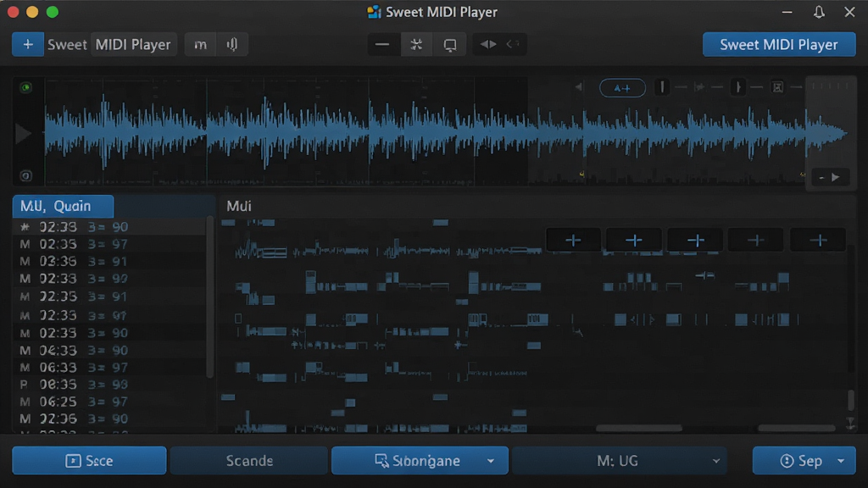The width and height of the screenshot is (868, 488).
Task: Expand the Sibongane dropdown arrow
Action: [491, 461]
